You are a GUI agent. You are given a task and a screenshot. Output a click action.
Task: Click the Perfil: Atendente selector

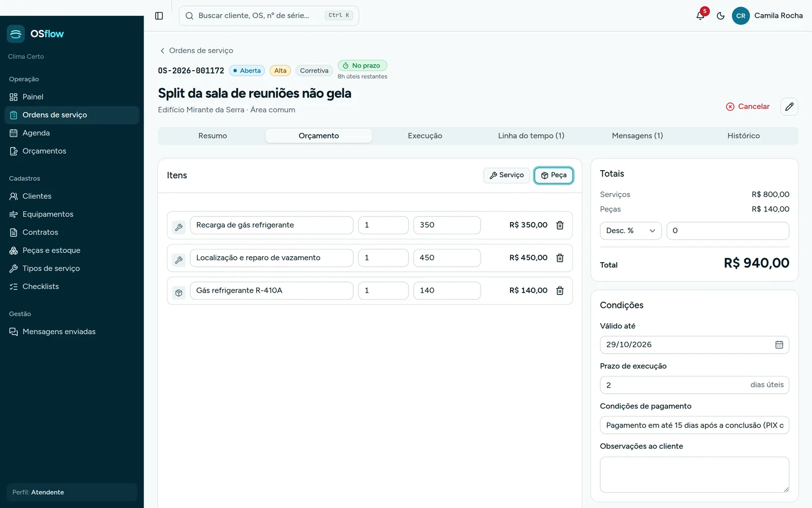(x=72, y=492)
